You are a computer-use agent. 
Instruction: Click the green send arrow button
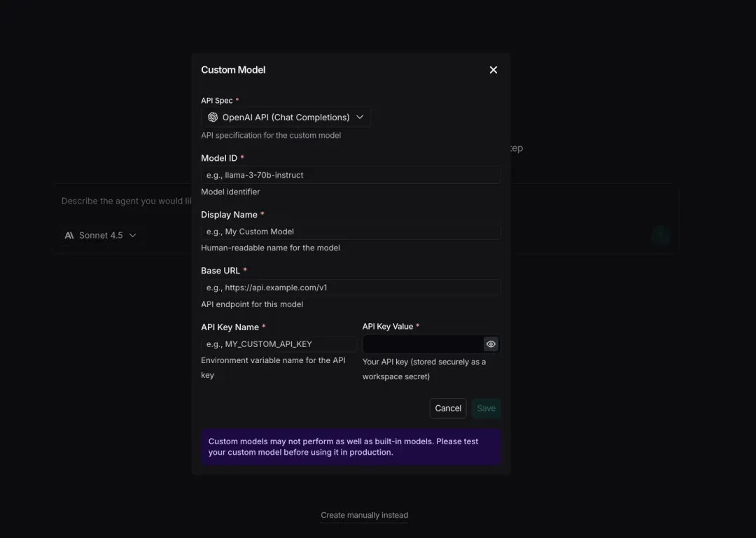[x=660, y=236]
